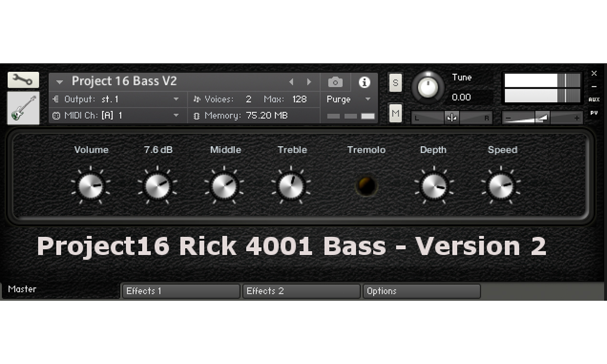Show instrument info with the i icon
The image size is (607, 364).
coord(364,82)
